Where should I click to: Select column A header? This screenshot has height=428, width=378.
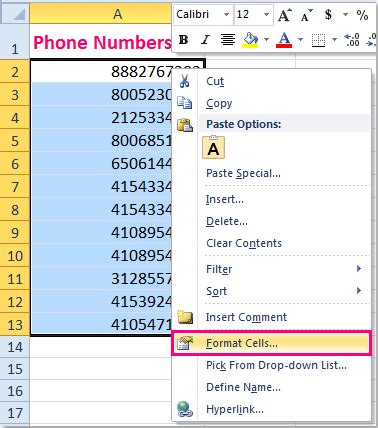coord(101,14)
